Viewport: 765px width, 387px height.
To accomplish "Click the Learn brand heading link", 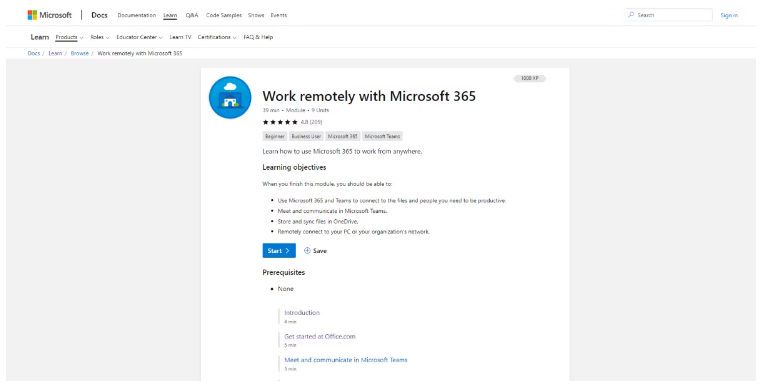I will click(40, 37).
